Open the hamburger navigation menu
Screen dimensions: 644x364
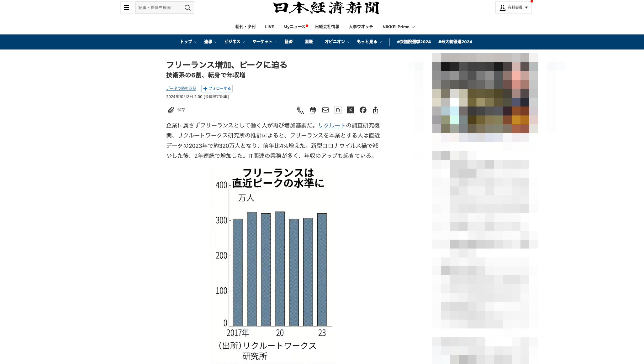pyautogui.click(x=126, y=8)
